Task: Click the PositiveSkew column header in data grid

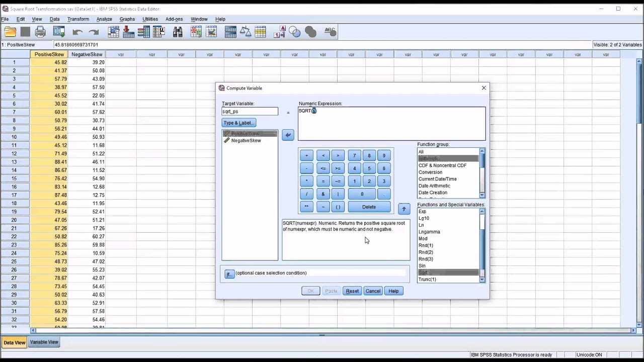Action: [49, 54]
